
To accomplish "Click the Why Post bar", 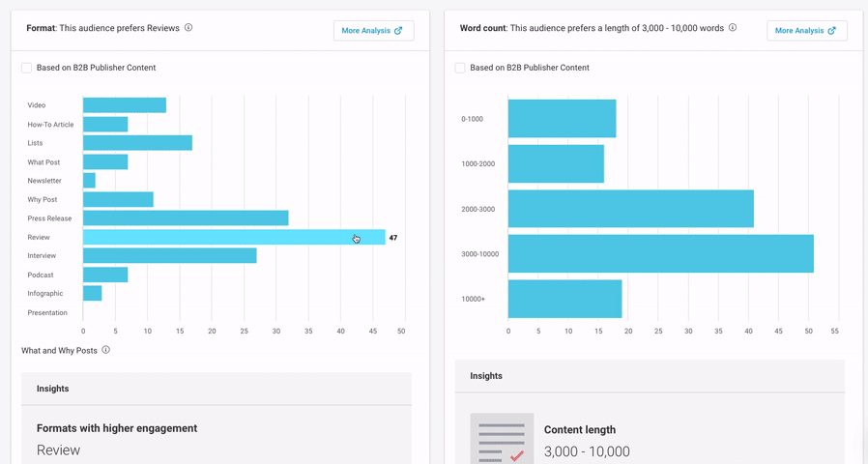I will pos(118,199).
